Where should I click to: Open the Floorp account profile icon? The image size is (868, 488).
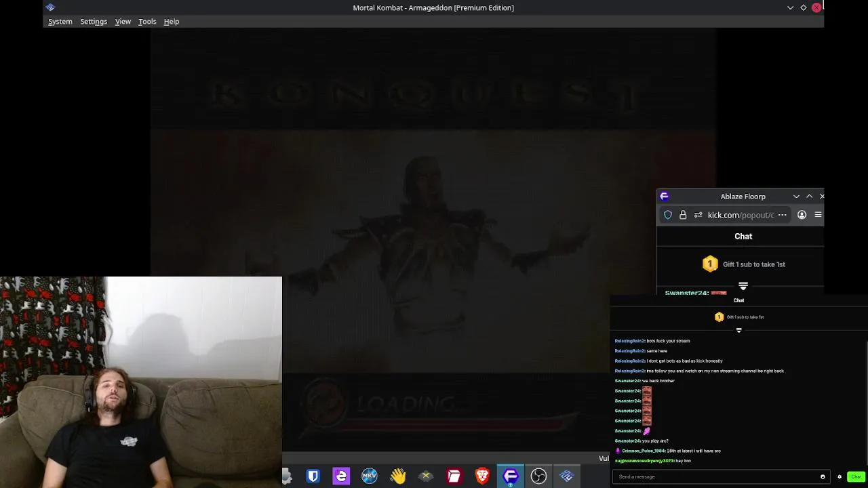[x=802, y=215]
